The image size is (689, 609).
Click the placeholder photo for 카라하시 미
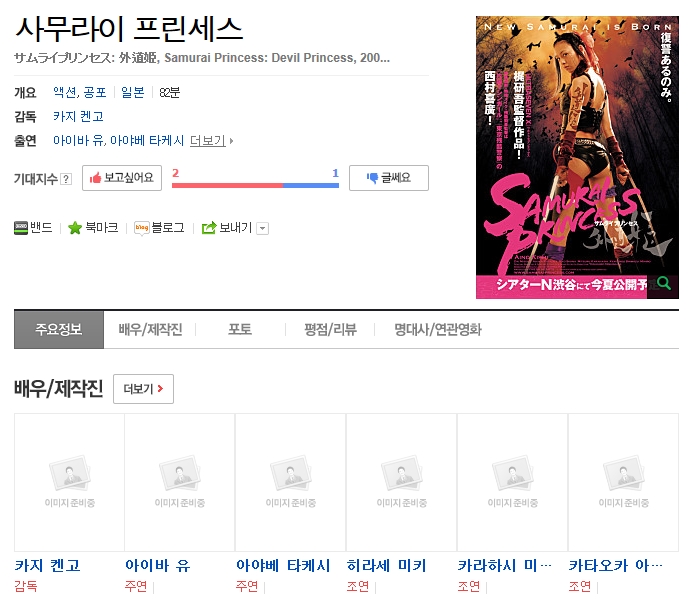(x=512, y=482)
